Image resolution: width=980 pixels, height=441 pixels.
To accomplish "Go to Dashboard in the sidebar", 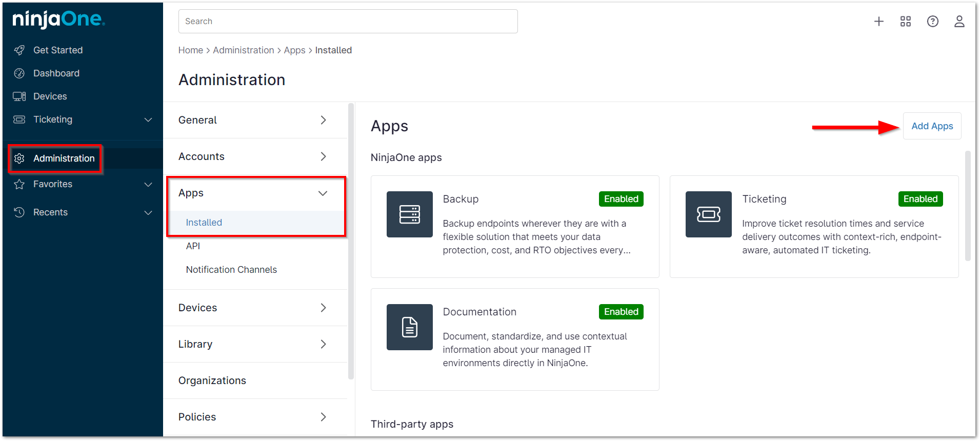I will point(56,73).
